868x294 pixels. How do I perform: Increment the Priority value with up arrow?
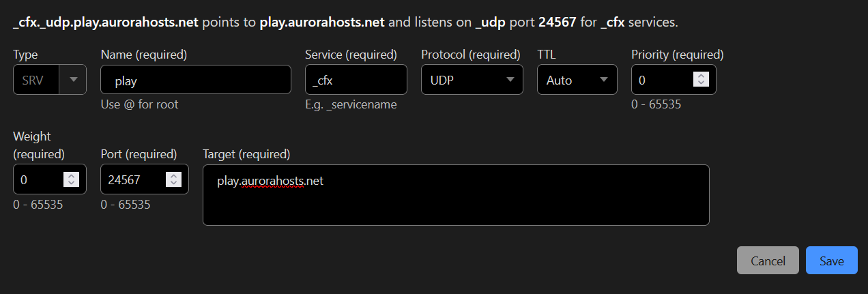pos(701,76)
